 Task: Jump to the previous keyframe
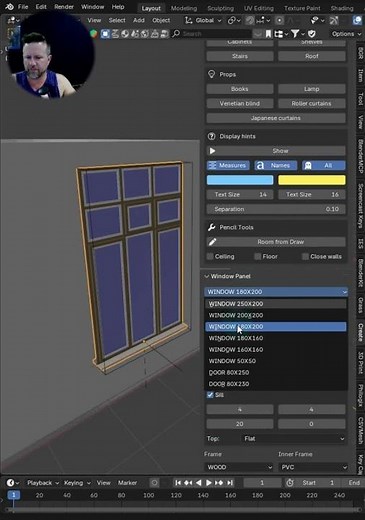click(x=188, y=483)
